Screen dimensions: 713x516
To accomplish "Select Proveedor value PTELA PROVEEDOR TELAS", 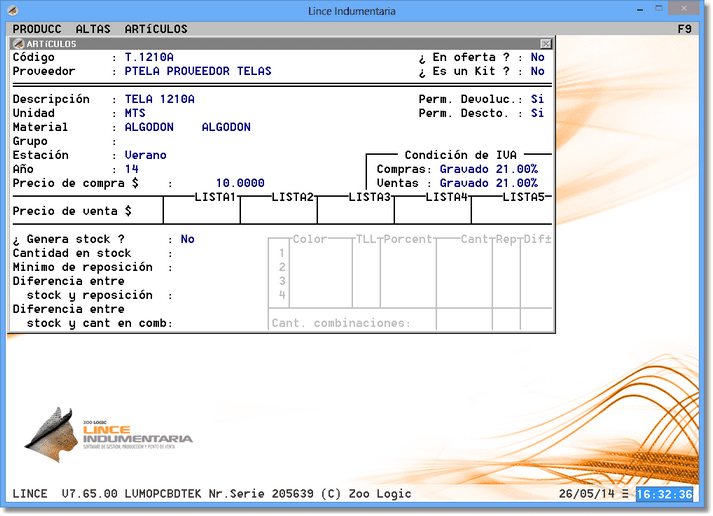I will click(198, 71).
